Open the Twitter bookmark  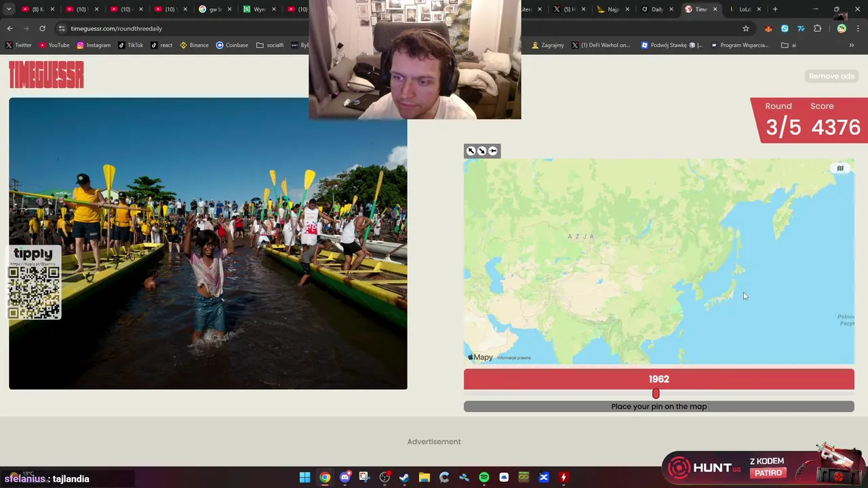pos(18,45)
